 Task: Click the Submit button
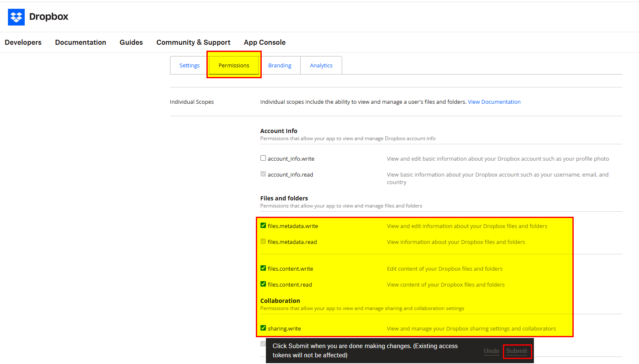(x=517, y=351)
